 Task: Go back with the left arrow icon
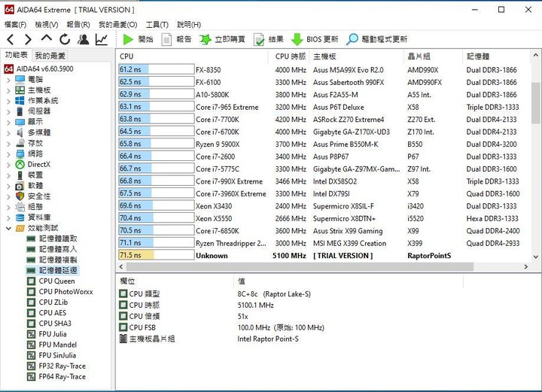tap(11, 39)
